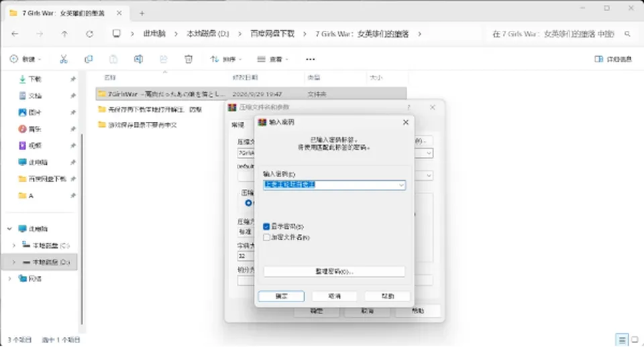Close the Enter password dialog
Screen dimensions: 644x347
tap(405, 122)
